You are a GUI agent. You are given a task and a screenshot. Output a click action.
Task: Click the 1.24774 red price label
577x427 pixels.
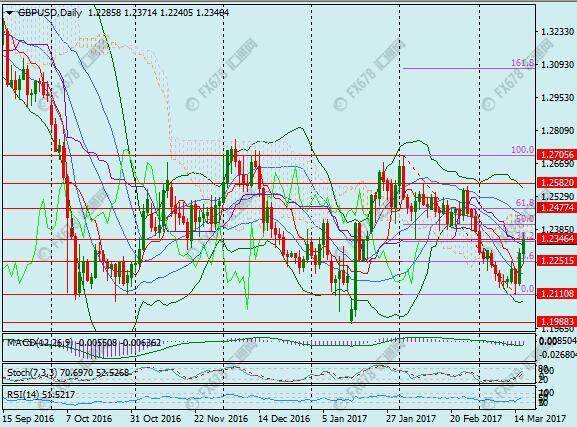557,208
